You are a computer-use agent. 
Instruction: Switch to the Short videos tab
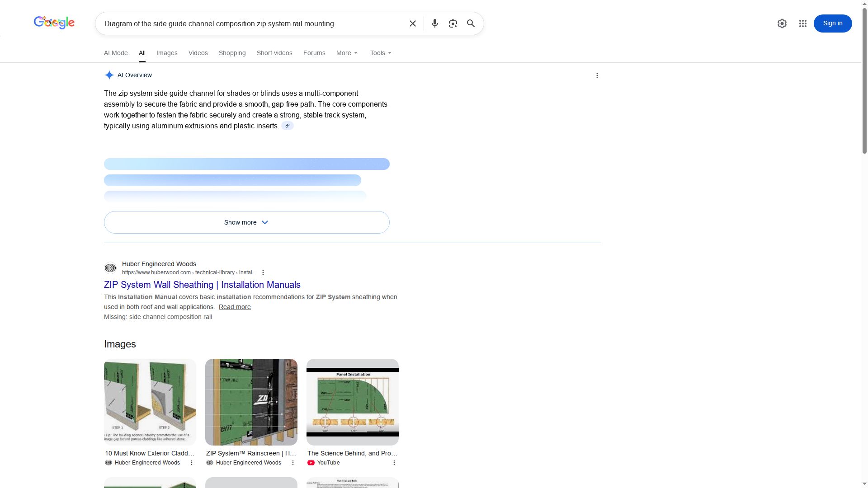point(274,53)
